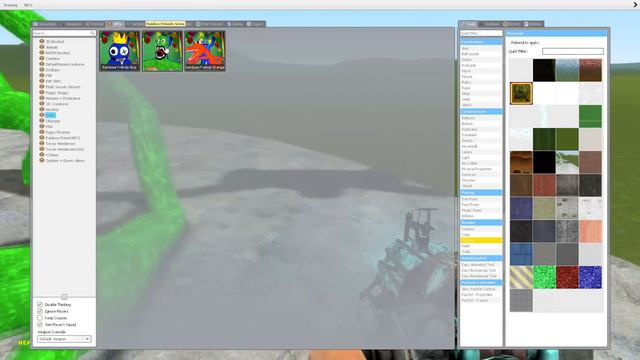Screen dimensions: 640x360
Task: Select the Balloons tool
Action: 481,118
